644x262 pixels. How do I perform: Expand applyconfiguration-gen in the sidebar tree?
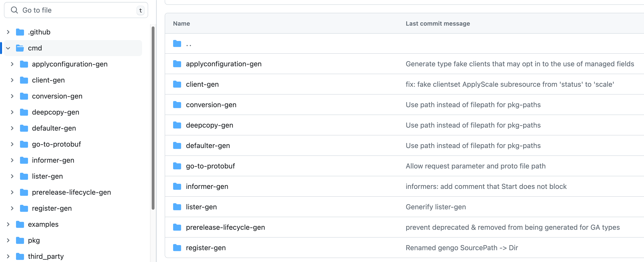click(12, 64)
